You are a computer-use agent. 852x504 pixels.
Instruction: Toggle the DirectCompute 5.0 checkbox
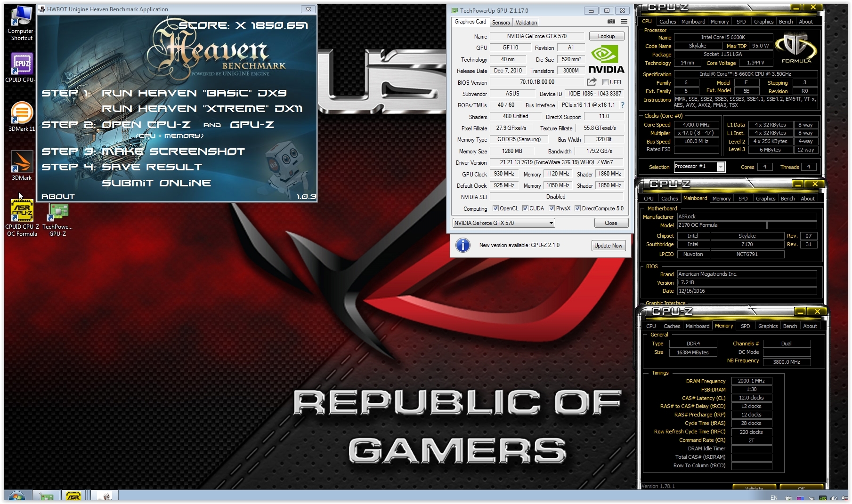pyautogui.click(x=577, y=208)
